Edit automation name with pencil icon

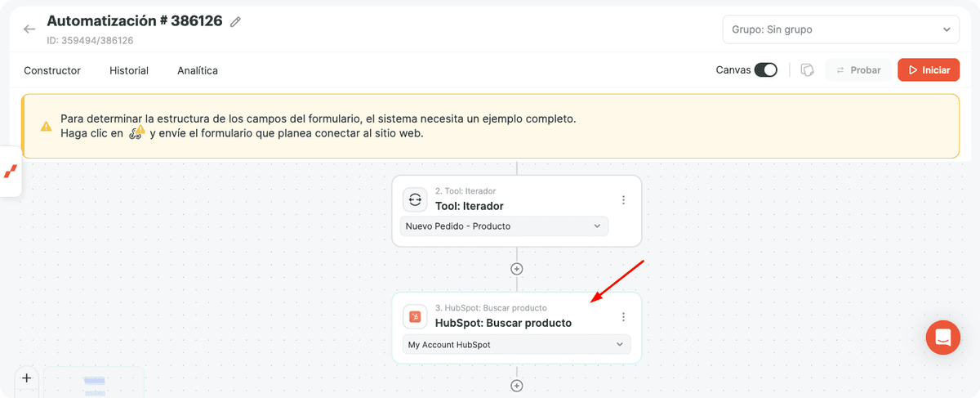point(236,22)
